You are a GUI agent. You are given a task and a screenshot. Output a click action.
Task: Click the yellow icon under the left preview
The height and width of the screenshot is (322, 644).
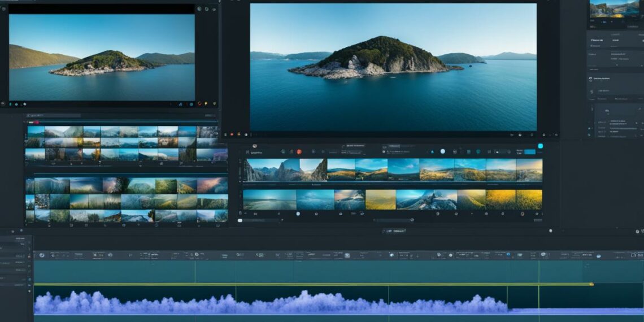click(206, 104)
